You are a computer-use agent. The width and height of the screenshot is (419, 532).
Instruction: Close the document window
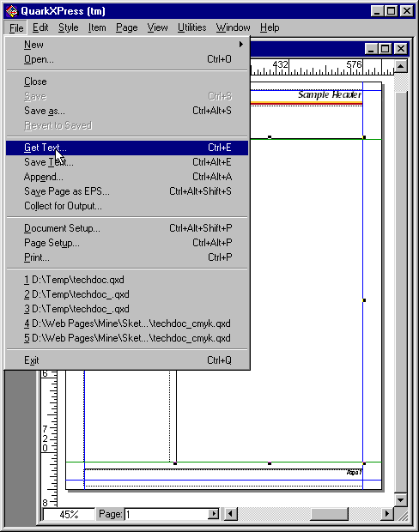point(401,49)
